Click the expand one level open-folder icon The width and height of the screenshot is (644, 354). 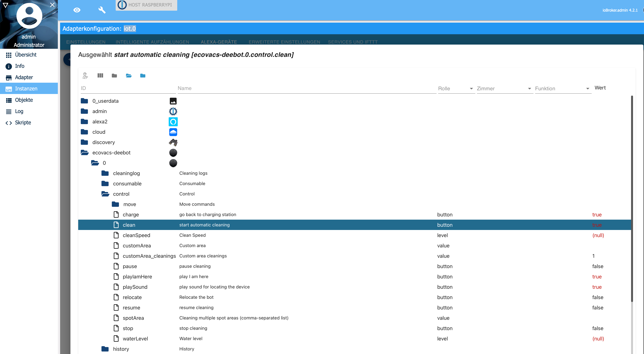pyautogui.click(x=129, y=75)
